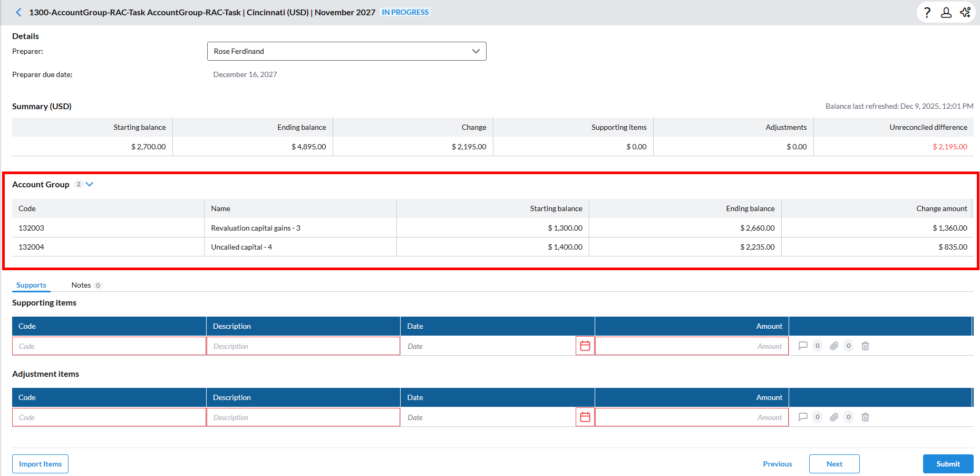Image resolution: width=980 pixels, height=476 pixels.
Task: Click the AI sparkle assistant icon
Action: click(965, 12)
